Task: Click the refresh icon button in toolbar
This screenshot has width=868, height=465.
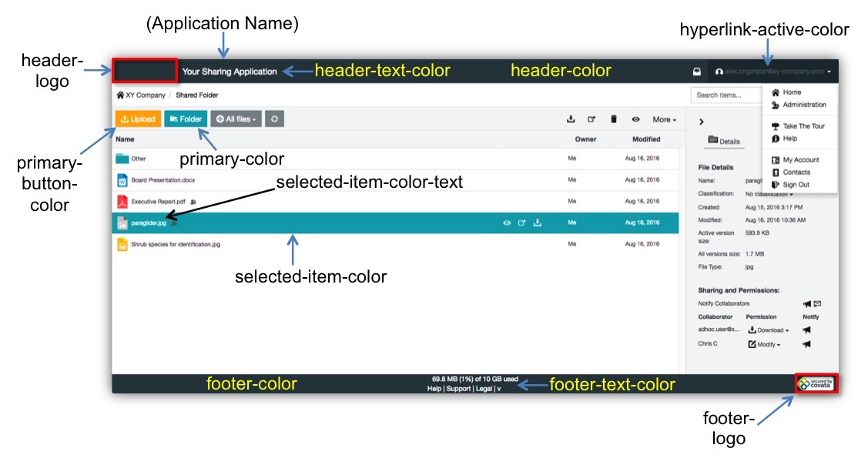Action: coord(275,119)
